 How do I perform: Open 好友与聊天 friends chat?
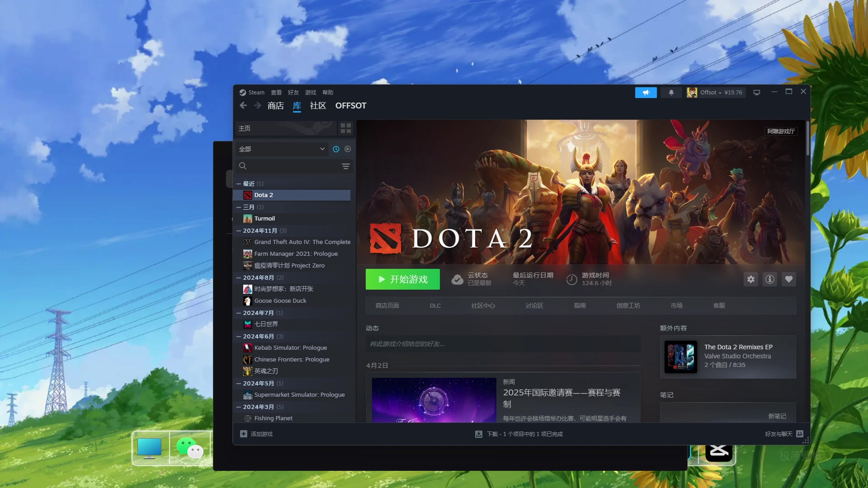click(x=784, y=434)
